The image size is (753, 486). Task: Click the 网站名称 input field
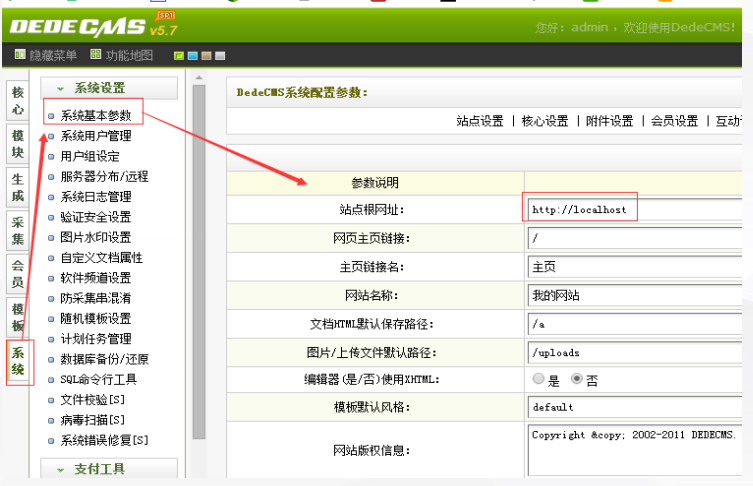pyautogui.click(x=635, y=295)
